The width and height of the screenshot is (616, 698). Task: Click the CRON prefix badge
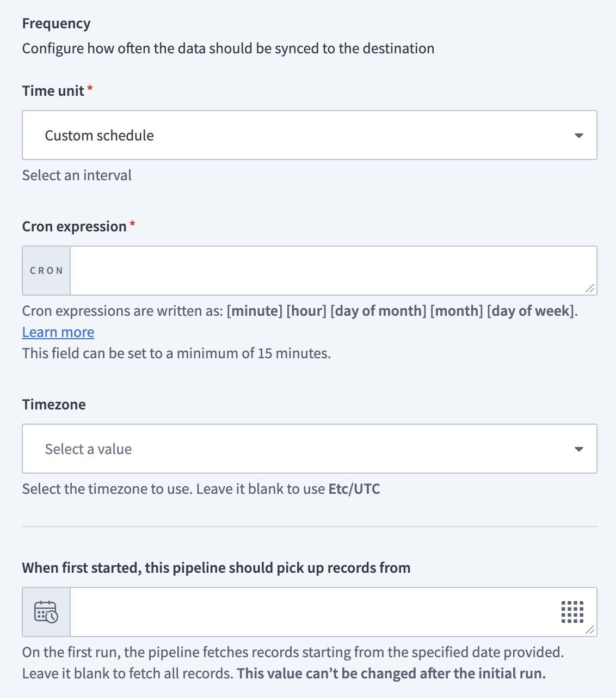point(46,271)
